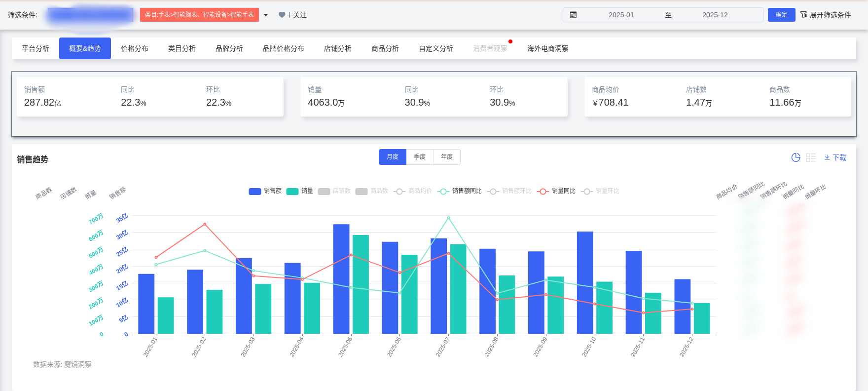Open the 价格分布 tab
Image resolution: width=868 pixels, height=391 pixels.
coord(135,48)
